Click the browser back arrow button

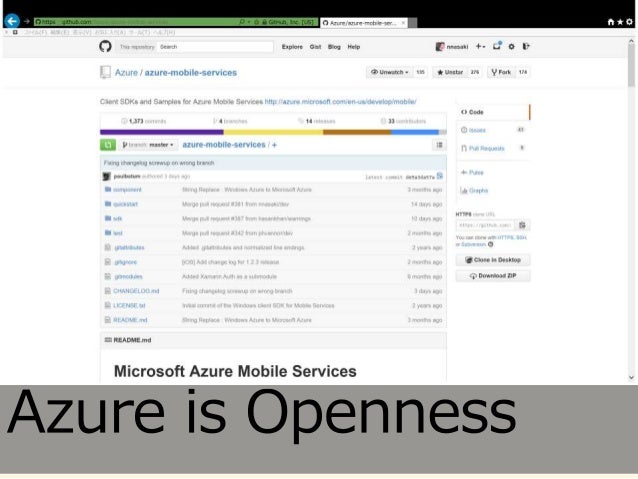(12, 21)
